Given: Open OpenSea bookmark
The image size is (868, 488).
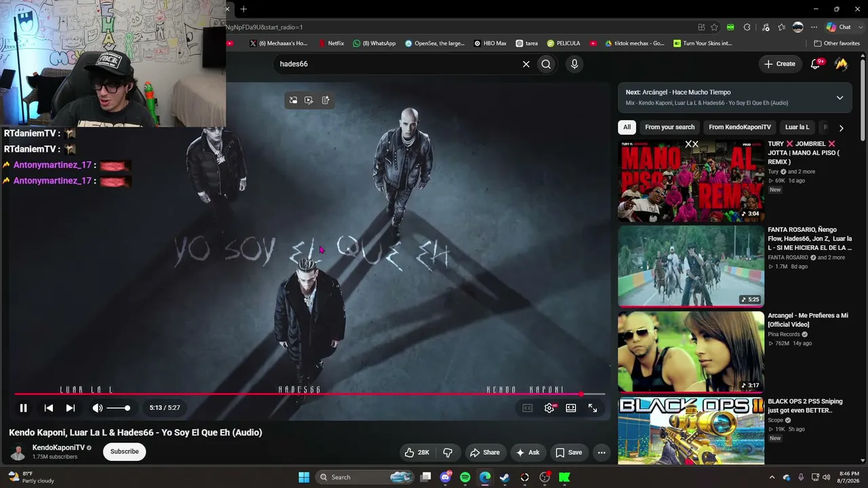Looking at the screenshot, I should pos(435,43).
